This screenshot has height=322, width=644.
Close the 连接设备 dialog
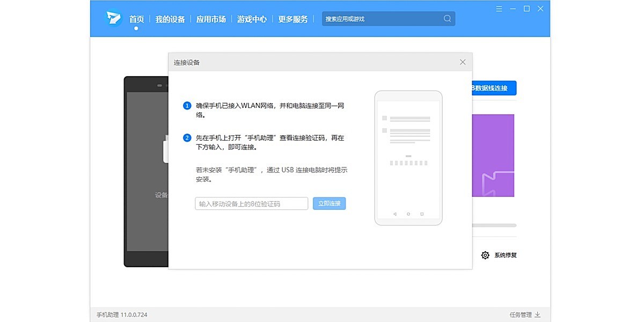463,62
